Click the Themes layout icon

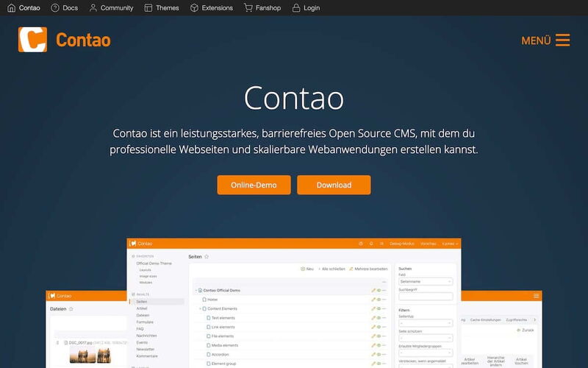point(148,8)
